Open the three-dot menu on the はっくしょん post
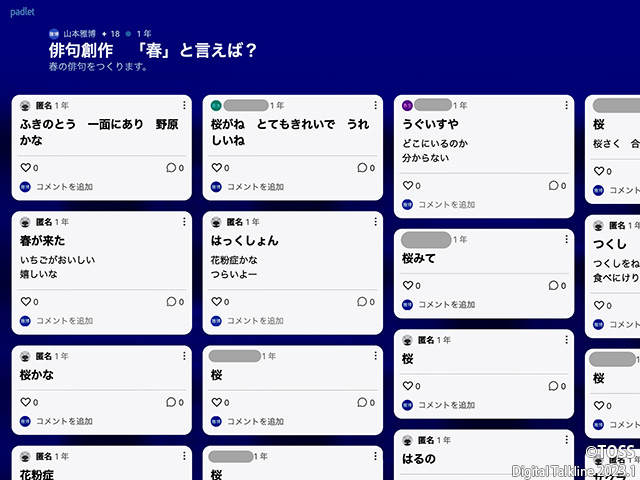The image size is (640, 480). point(375,222)
